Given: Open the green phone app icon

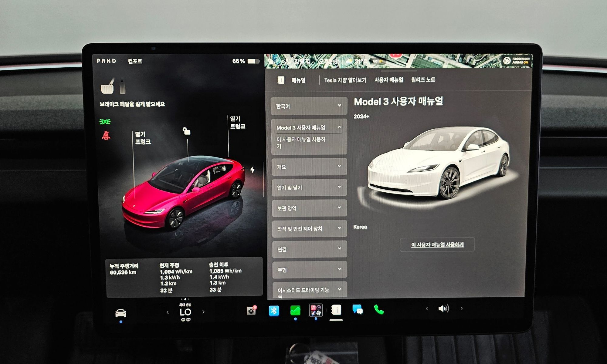Looking at the screenshot, I should click(379, 309).
